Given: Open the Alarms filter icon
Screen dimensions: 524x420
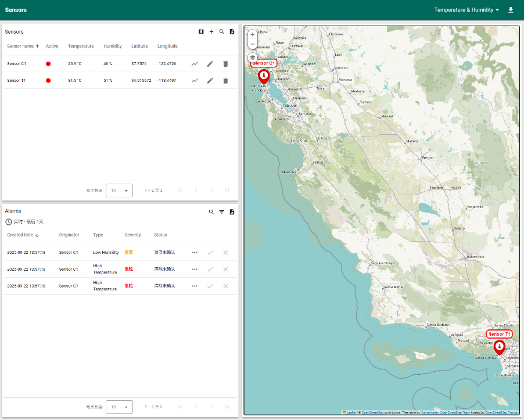Looking at the screenshot, I should coord(221,212).
